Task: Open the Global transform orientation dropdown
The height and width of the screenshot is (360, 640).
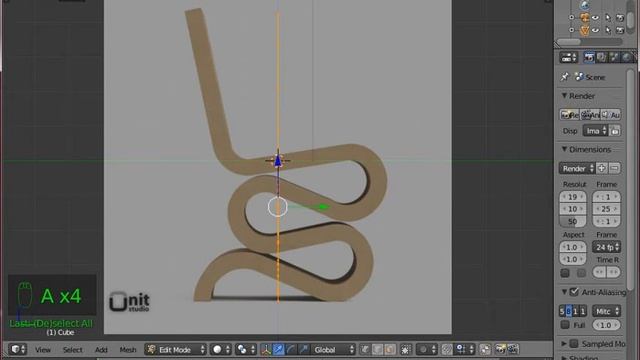Action: [333, 349]
